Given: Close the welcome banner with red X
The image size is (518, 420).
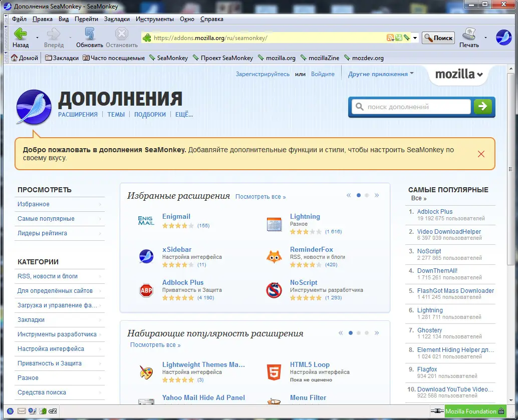Looking at the screenshot, I should [481, 154].
